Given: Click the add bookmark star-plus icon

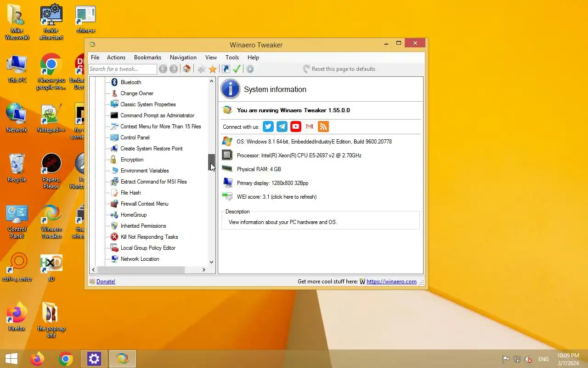Looking at the screenshot, I should pos(201,69).
